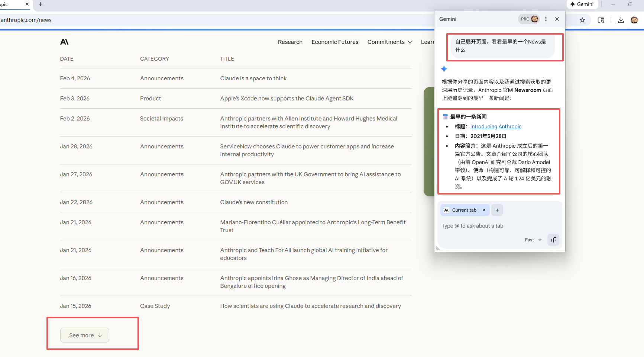Click the user message bubble in Gemini
Screen dimensions: 644x357
(x=502, y=46)
